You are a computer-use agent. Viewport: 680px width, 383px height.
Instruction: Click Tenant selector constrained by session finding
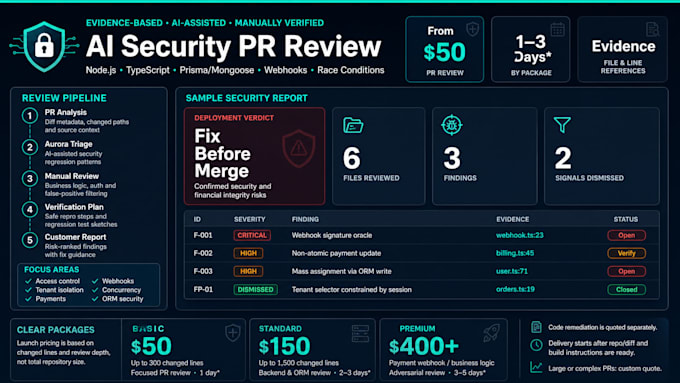click(x=351, y=289)
